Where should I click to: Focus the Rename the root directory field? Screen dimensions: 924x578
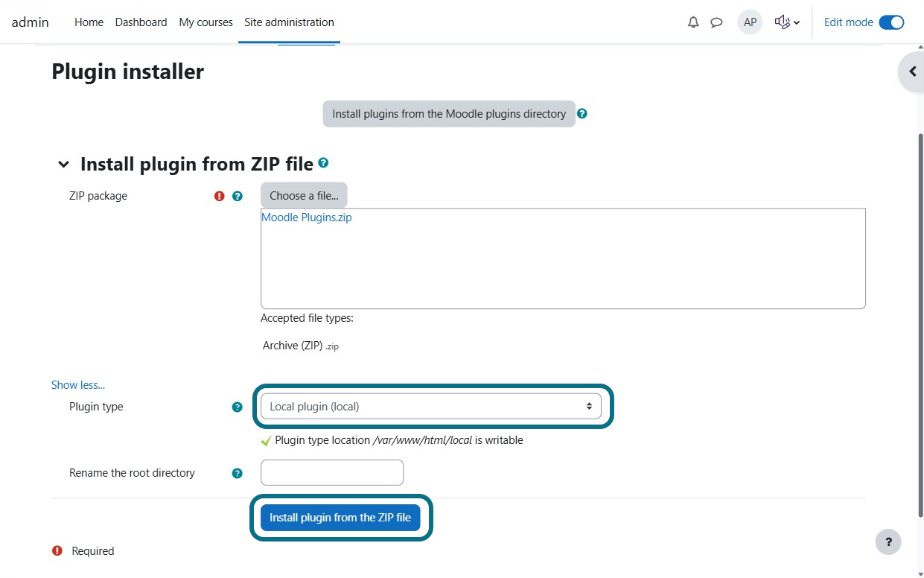point(332,473)
